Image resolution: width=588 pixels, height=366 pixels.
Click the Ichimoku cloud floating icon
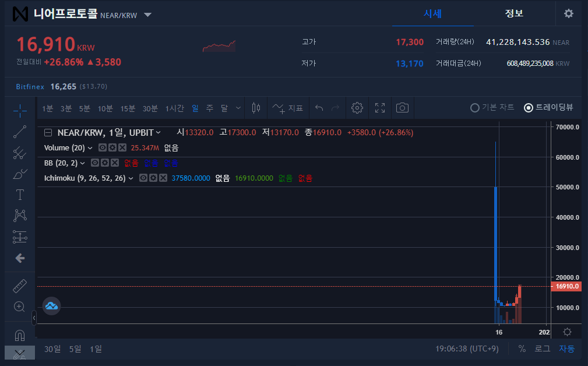pos(51,306)
